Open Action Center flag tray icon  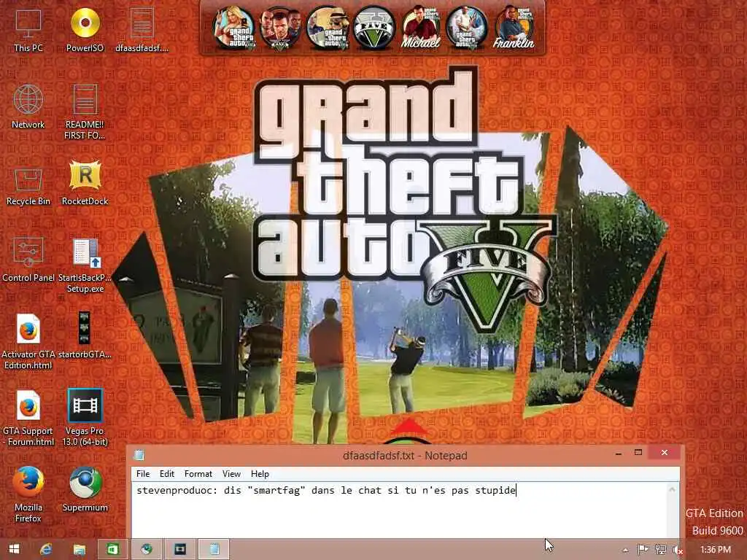(643, 550)
